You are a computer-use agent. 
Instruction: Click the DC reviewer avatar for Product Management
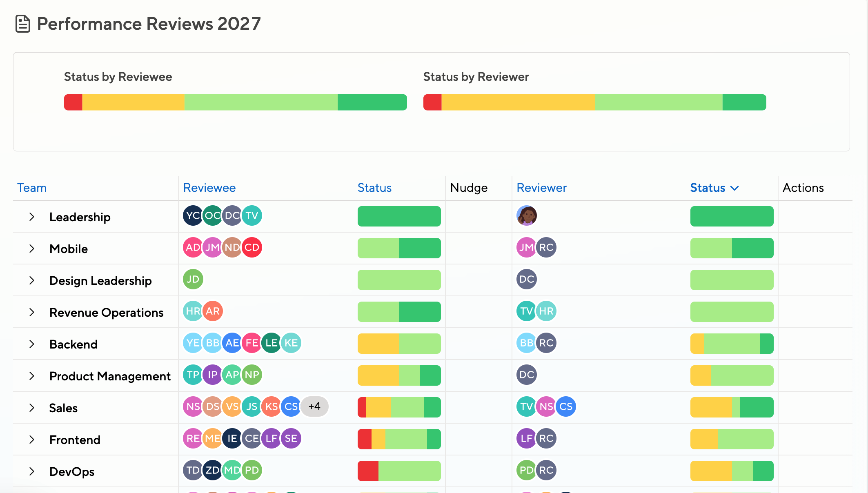527,375
